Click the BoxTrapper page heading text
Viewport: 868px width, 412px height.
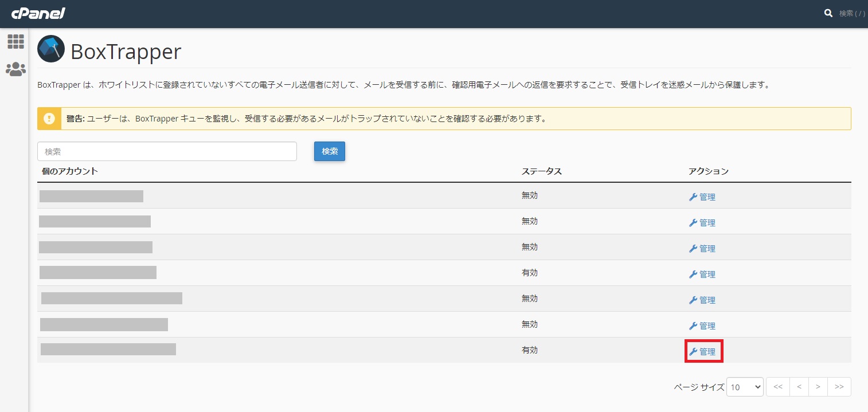click(x=126, y=52)
